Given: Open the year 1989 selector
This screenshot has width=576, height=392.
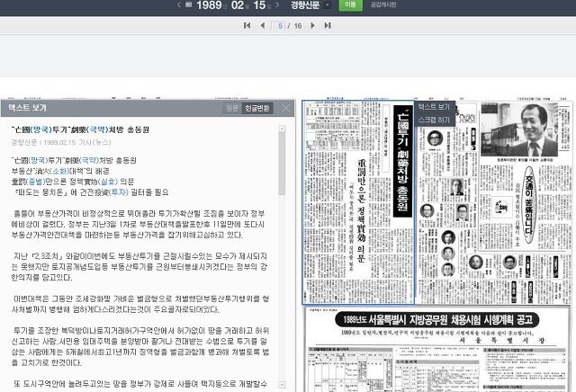Looking at the screenshot, I should (209, 5).
